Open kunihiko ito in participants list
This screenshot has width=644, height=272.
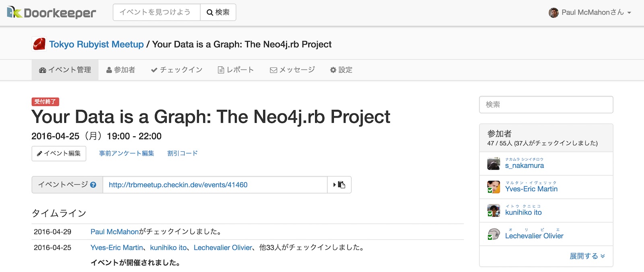click(523, 212)
